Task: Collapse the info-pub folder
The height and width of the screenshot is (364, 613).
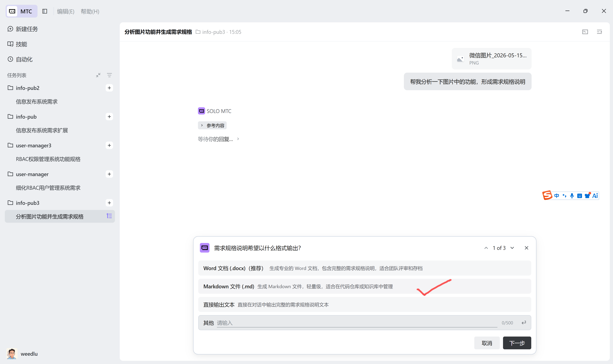Action: tap(10, 117)
